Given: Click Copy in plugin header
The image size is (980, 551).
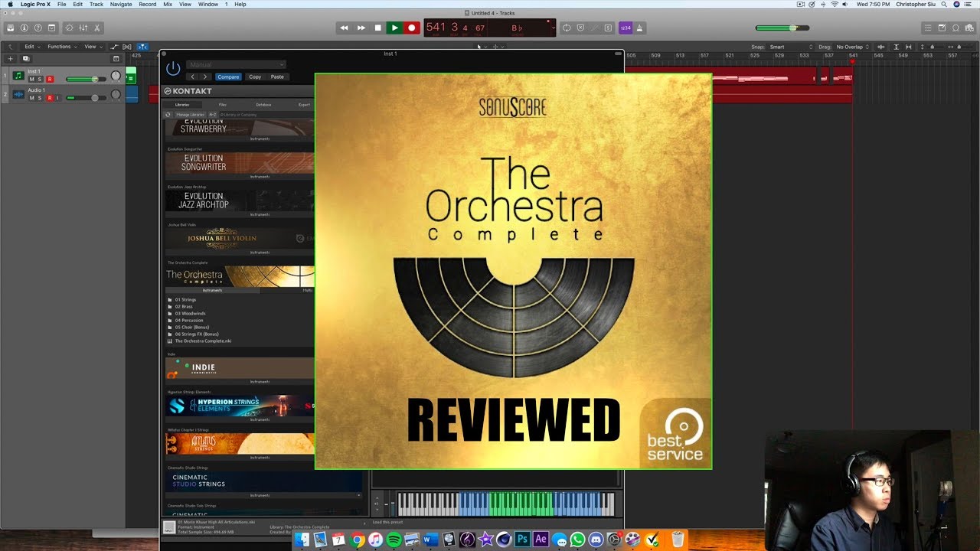Looking at the screenshot, I should [255, 77].
